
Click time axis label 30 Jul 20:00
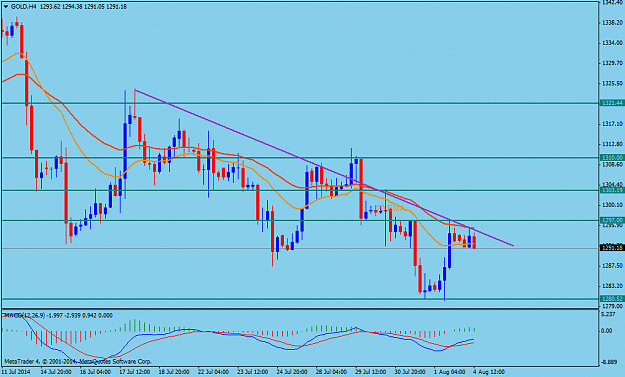[410, 372]
